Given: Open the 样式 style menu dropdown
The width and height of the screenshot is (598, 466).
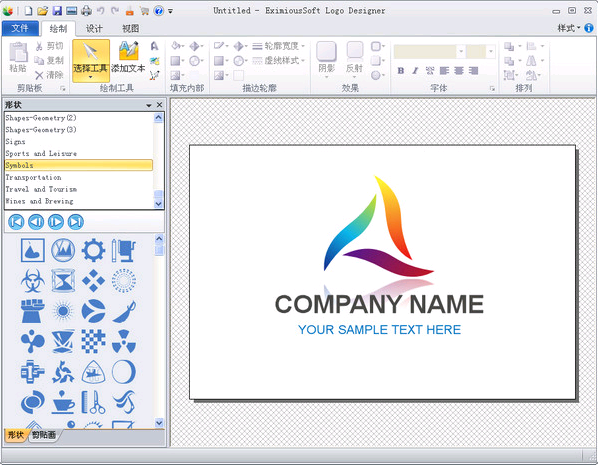Looking at the screenshot, I should click(x=568, y=28).
